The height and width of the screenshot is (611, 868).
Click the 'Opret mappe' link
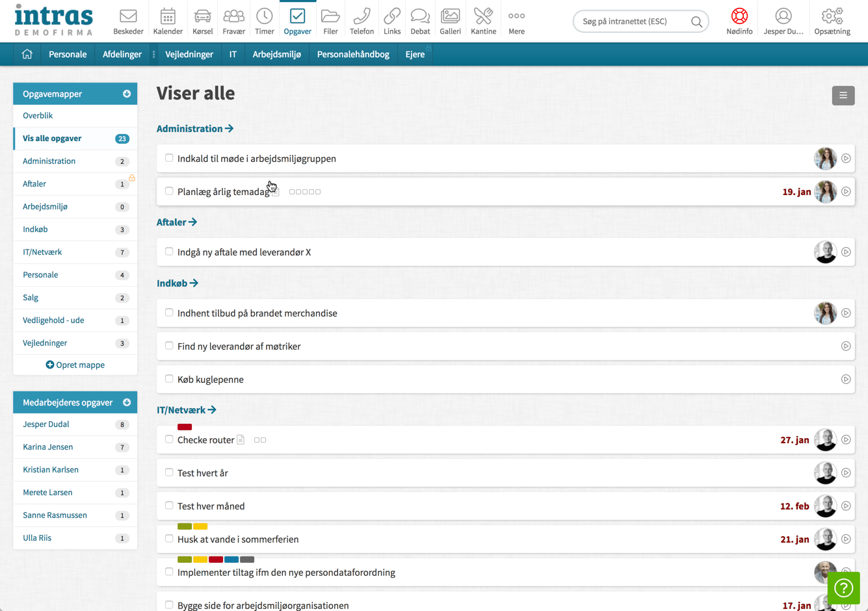(75, 365)
